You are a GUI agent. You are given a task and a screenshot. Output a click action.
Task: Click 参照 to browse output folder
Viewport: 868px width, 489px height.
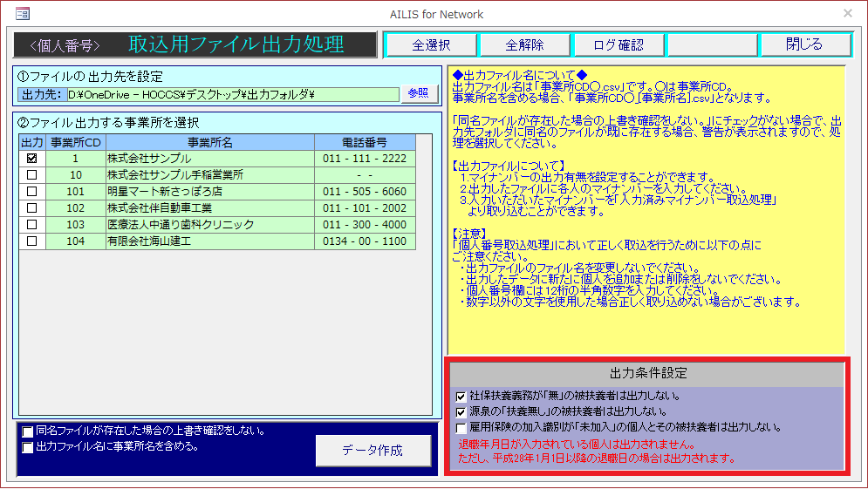[x=418, y=94]
